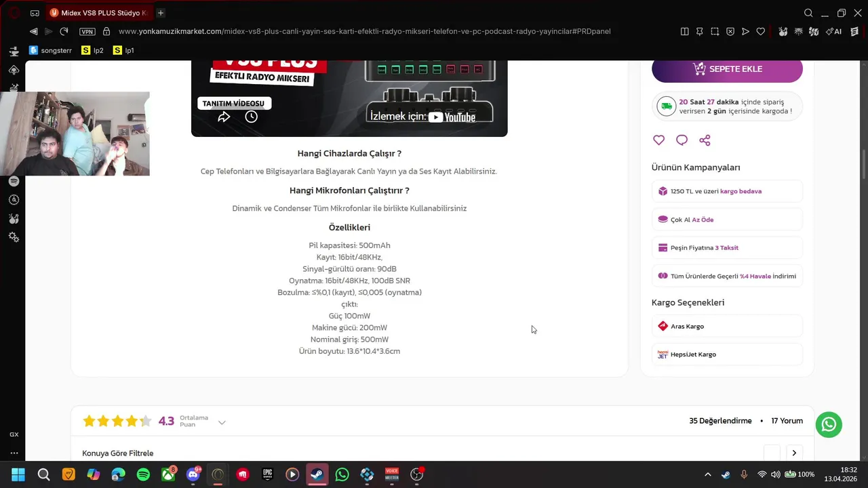This screenshot has width=868, height=488.
Task: Click the 4.3 average rating stars
Action: coord(117,422)
